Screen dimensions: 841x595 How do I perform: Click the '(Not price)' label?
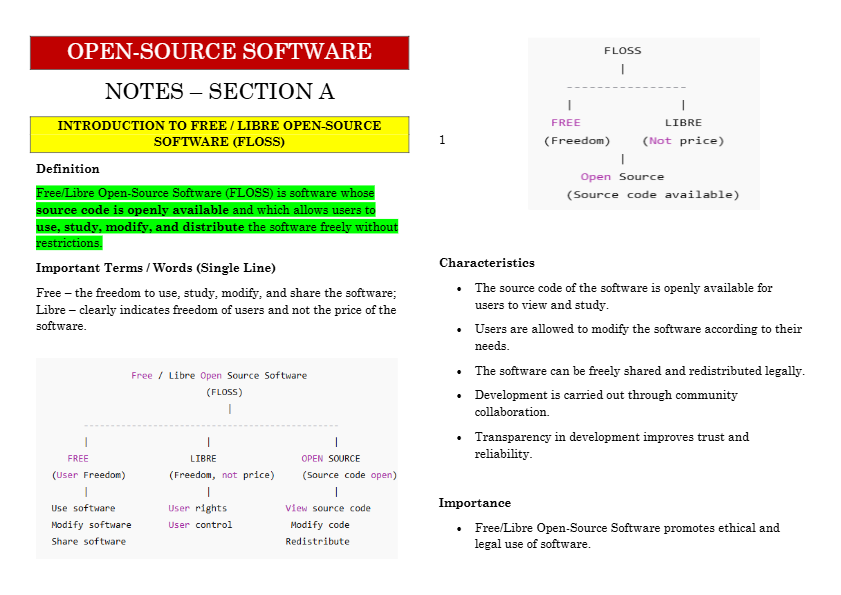tap(683, 141)
